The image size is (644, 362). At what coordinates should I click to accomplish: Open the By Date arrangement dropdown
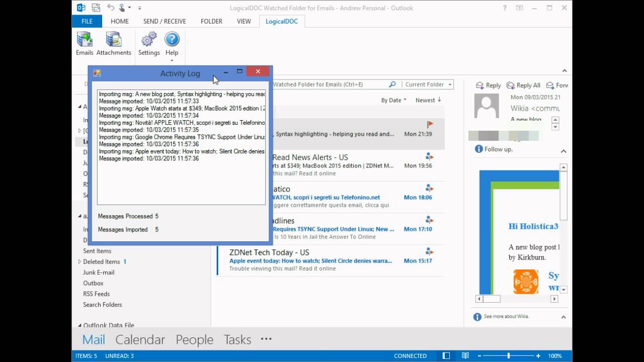click(393, 100)
